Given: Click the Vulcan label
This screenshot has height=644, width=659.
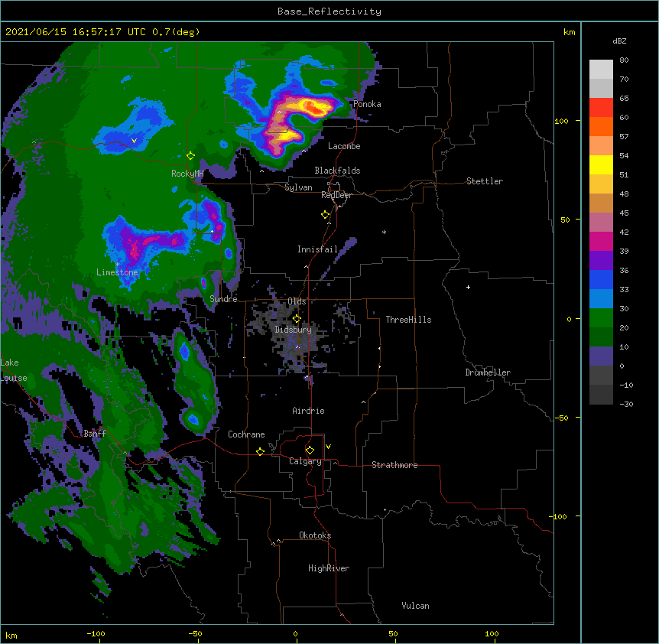Looking at the screenshot, I should point(415,606).
